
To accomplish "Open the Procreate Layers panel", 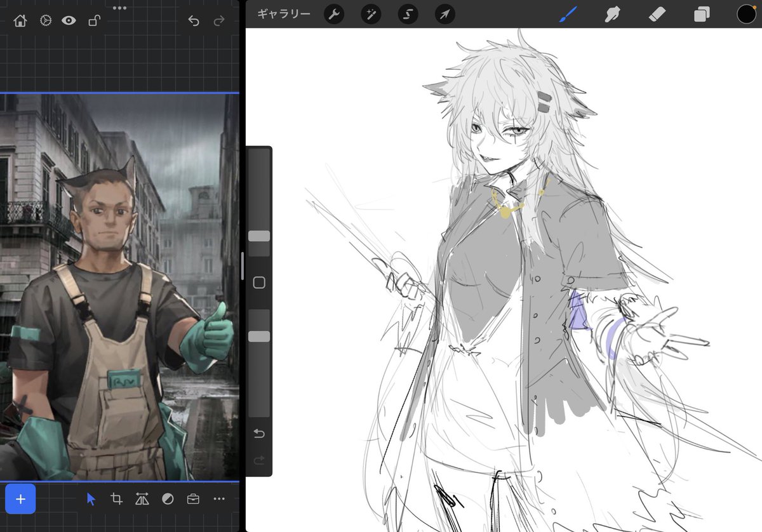I will [x=702, y=14].
